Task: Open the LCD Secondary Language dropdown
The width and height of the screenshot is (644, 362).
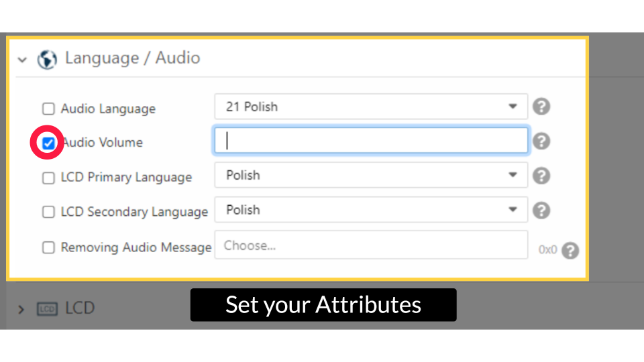Action: coord(371,210)
